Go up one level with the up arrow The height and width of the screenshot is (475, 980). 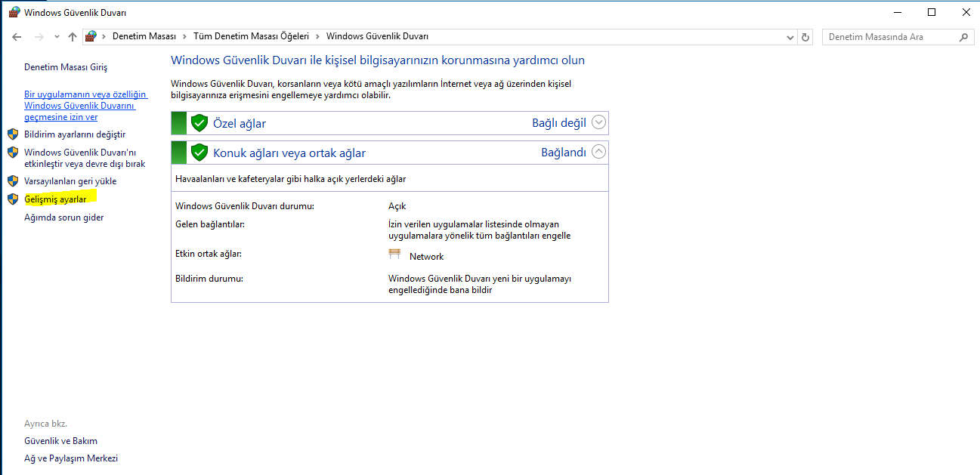(x=73, y=36)
